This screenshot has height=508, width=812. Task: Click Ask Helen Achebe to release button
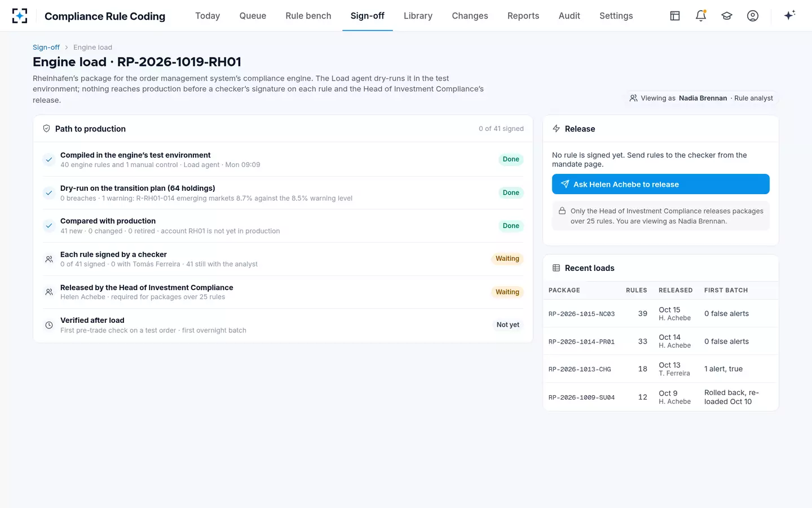coord(661,184)
